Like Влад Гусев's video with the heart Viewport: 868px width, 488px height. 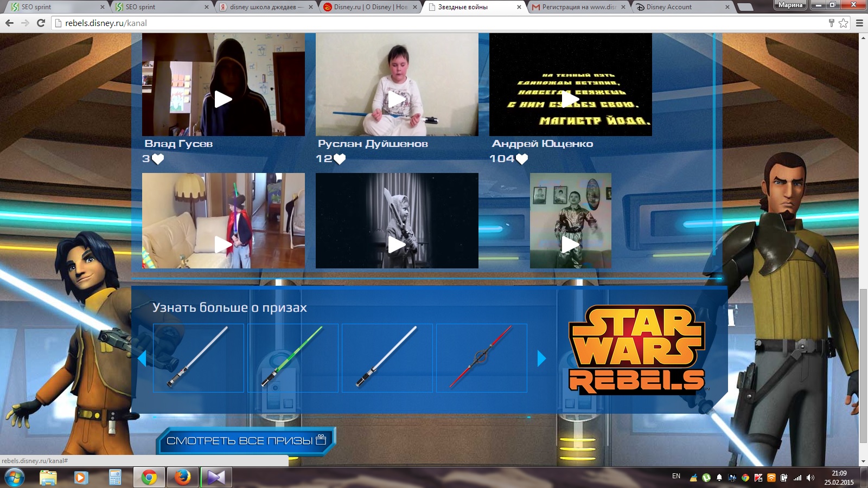tap(158, 159)
